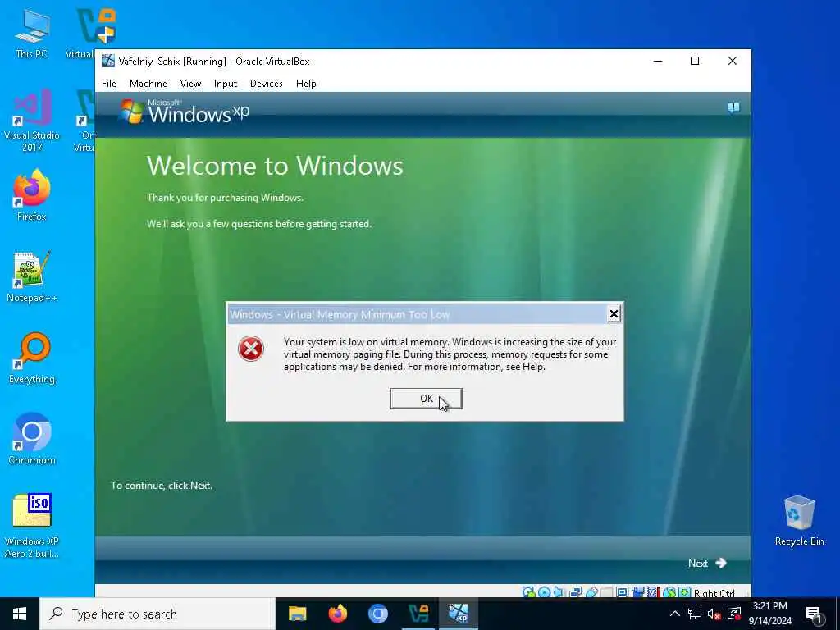Screen dimensions: 840x630
Task: Select Everything search desktop shortcut
Action: click(32, 358)
